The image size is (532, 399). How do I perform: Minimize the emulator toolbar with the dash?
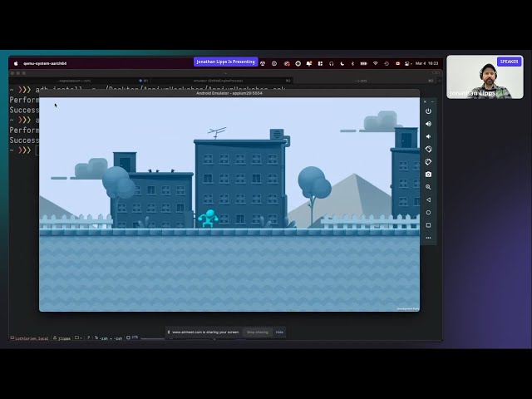tap(432, 101)
